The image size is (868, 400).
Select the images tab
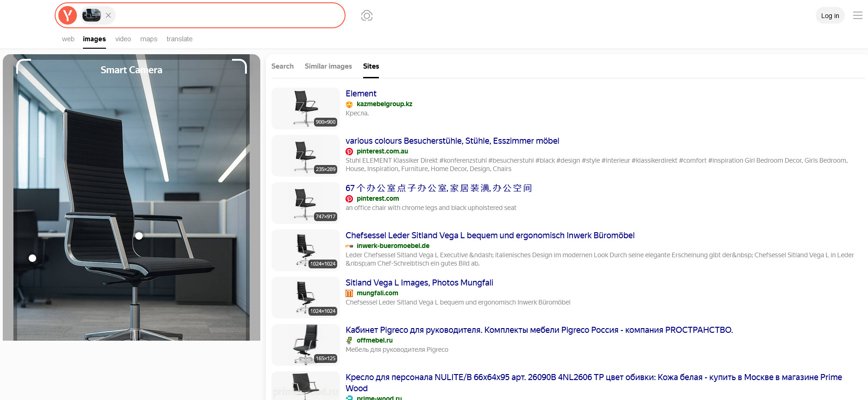coord(94,39)
